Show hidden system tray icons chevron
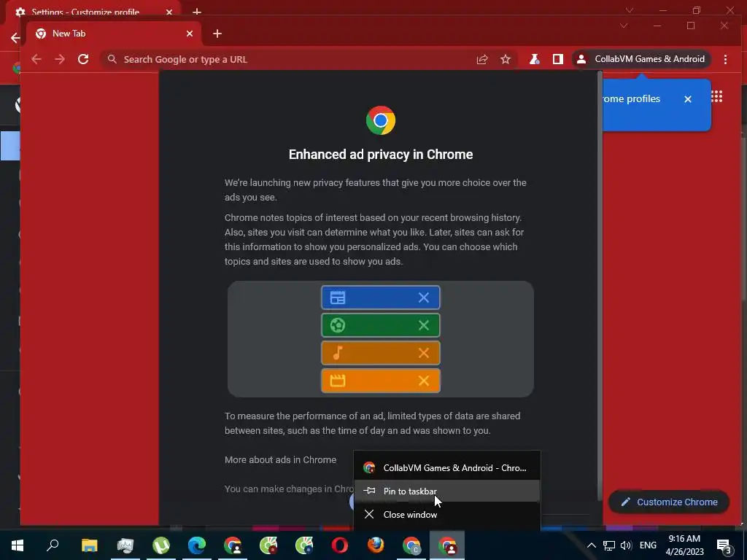This screenshot has height=560, width=747. (x=591, y=545)
